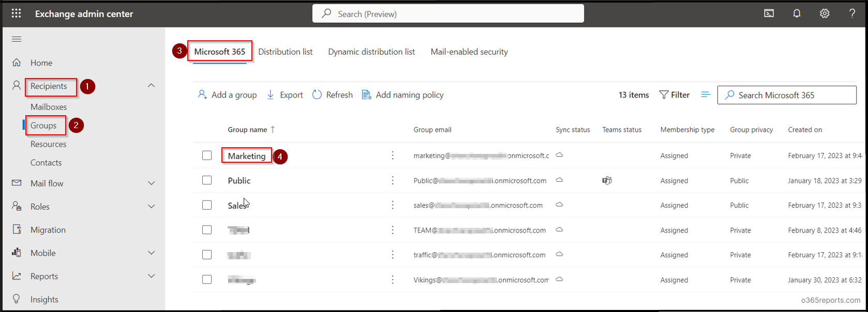Click the notifications bell icon
The height and width of the screenshot is (312, 868).
pos(797,13)
